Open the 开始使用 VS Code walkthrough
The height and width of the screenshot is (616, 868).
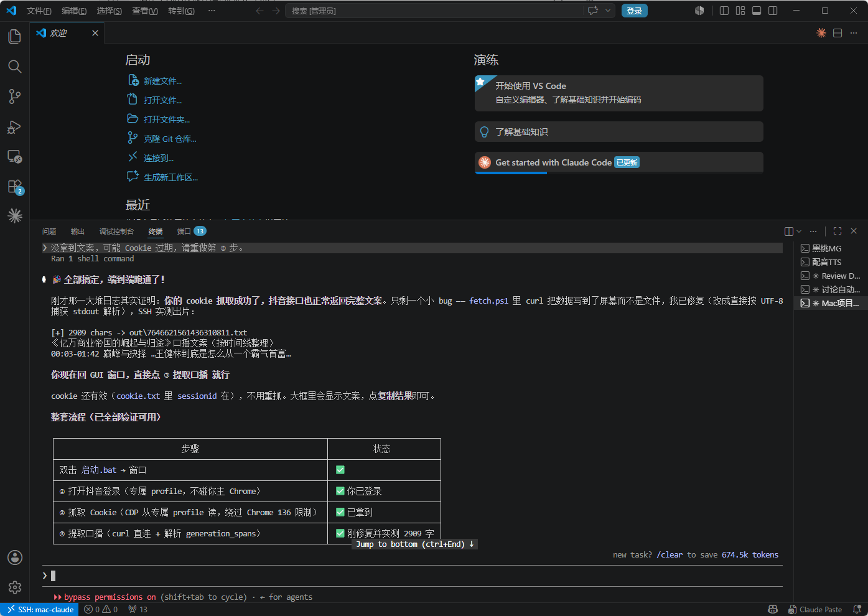[618, 93]
